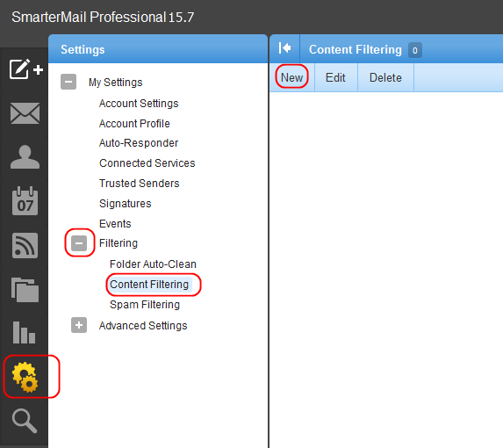Click the yellow Settings gears icon
503x448 pixels.
(25, 377)
